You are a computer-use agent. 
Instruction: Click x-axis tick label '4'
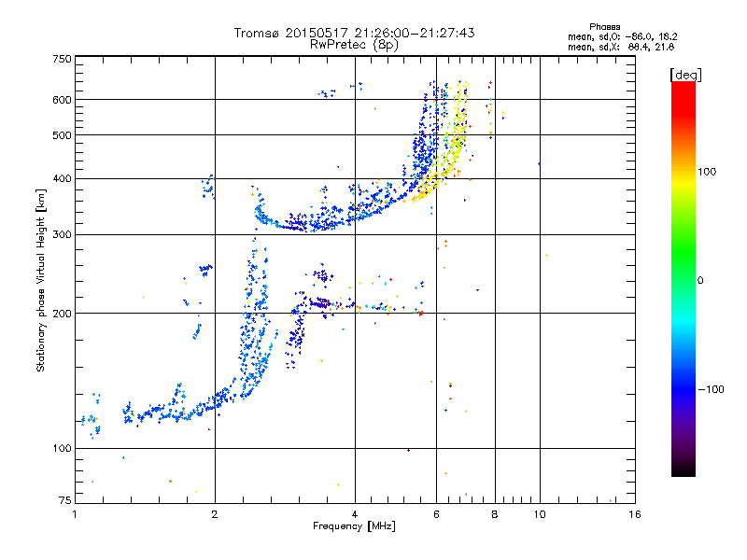355,514
